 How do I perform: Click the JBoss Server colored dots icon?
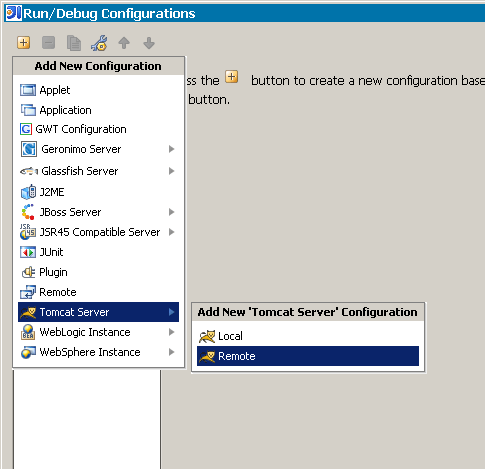tap(28, 212)
